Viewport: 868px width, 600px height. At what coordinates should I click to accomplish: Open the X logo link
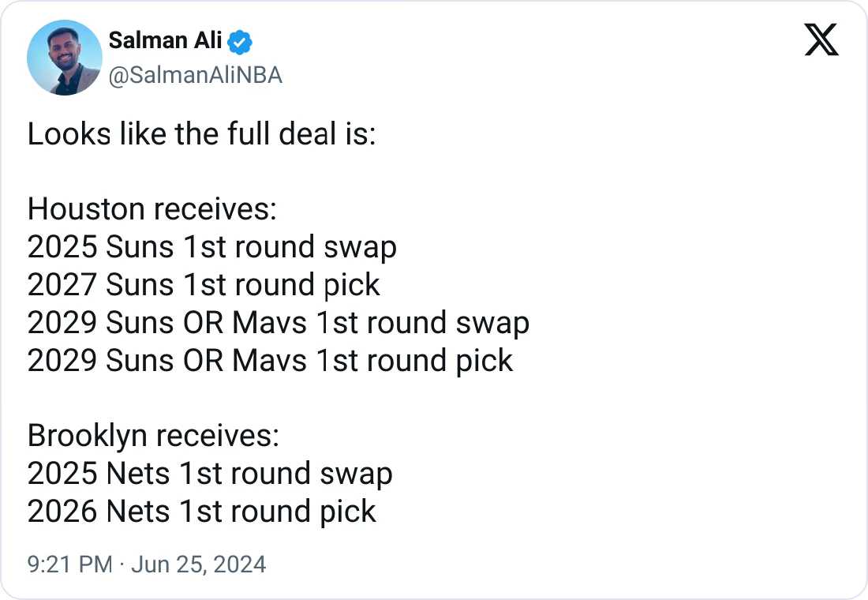pos(821,40)
